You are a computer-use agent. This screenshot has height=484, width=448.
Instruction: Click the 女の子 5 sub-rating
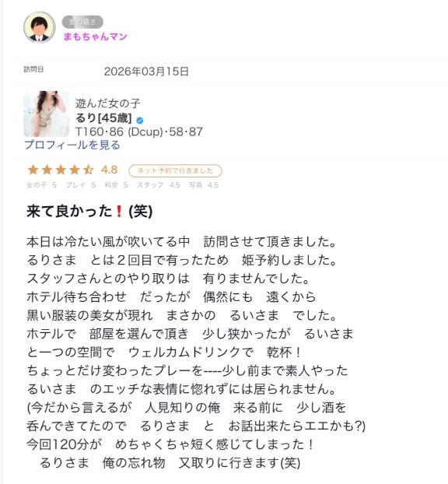41,185
